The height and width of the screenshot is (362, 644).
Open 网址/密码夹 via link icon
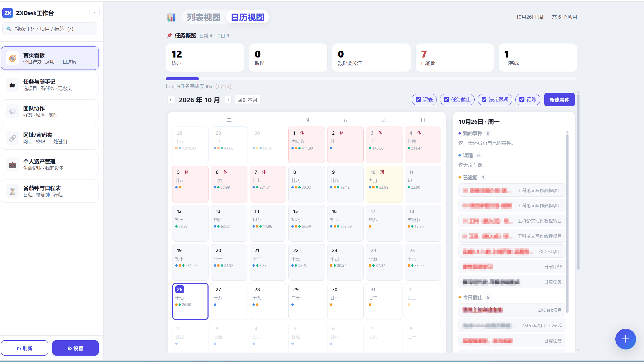13,138
